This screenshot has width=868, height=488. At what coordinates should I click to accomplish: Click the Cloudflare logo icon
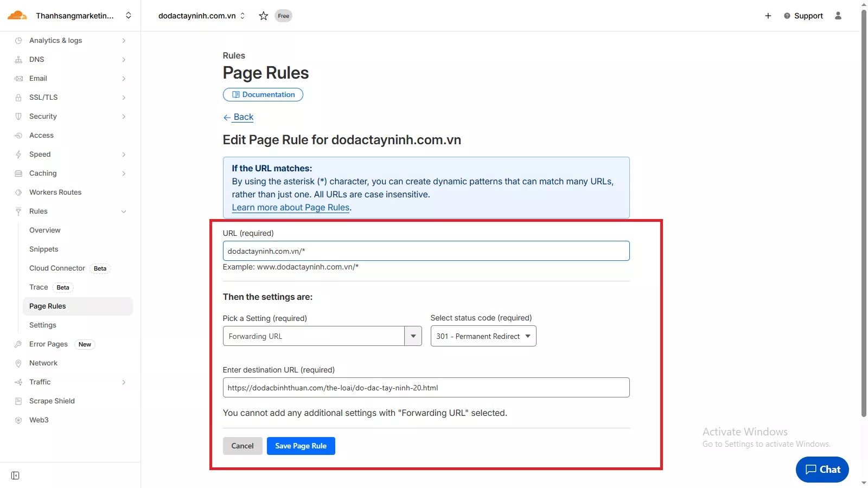click(x=17, y=15)
